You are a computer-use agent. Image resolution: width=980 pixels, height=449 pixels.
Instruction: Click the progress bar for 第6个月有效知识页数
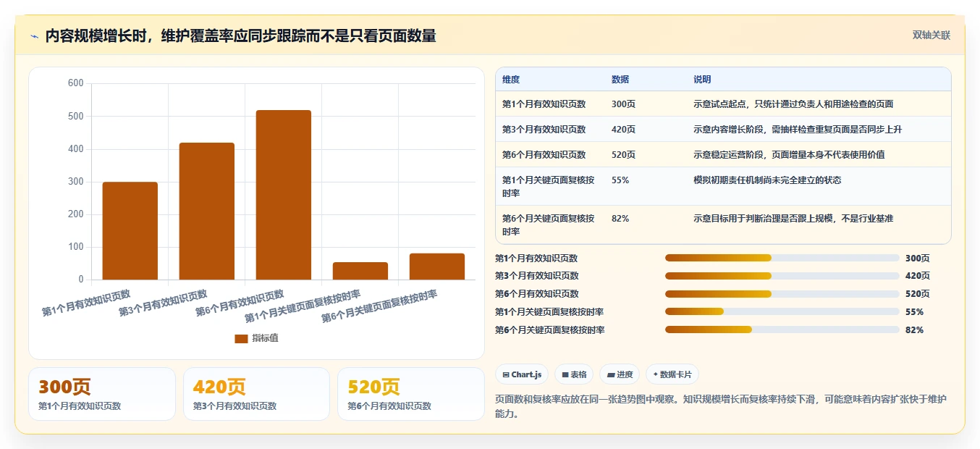[782, 294]
